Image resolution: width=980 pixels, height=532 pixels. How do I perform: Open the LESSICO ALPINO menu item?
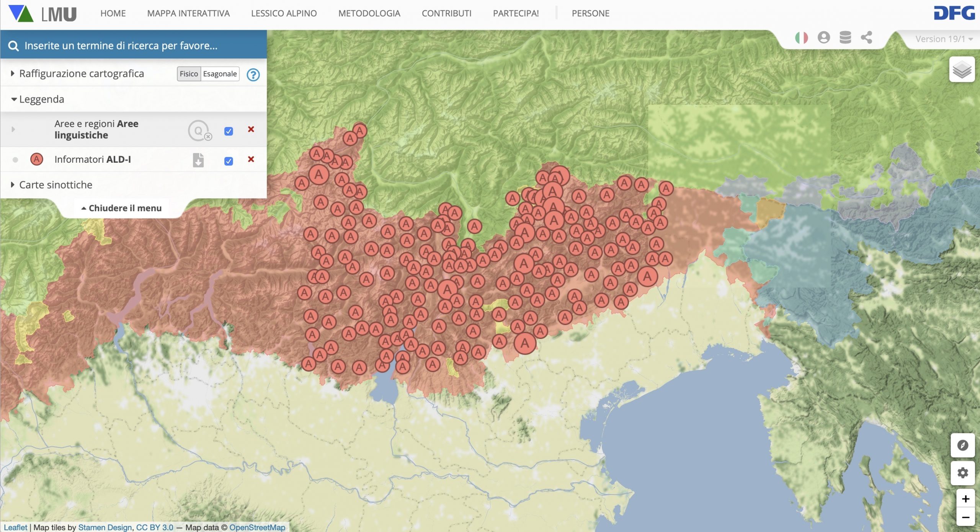pyautogui.click(x=284, y=13)
